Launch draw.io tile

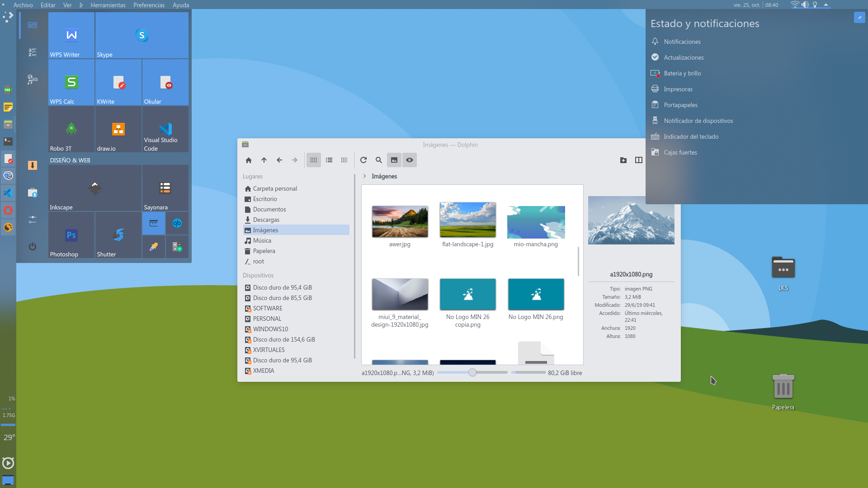(118, 129)
